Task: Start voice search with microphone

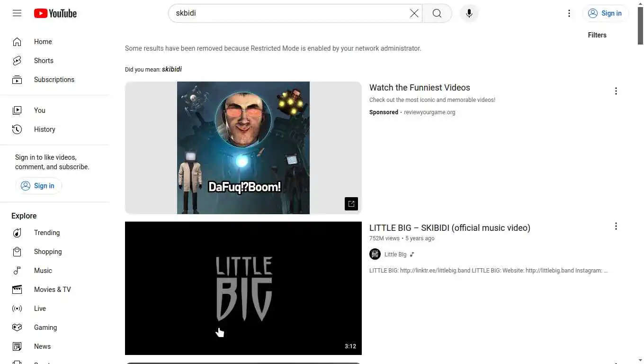Action: coord(469,13)
